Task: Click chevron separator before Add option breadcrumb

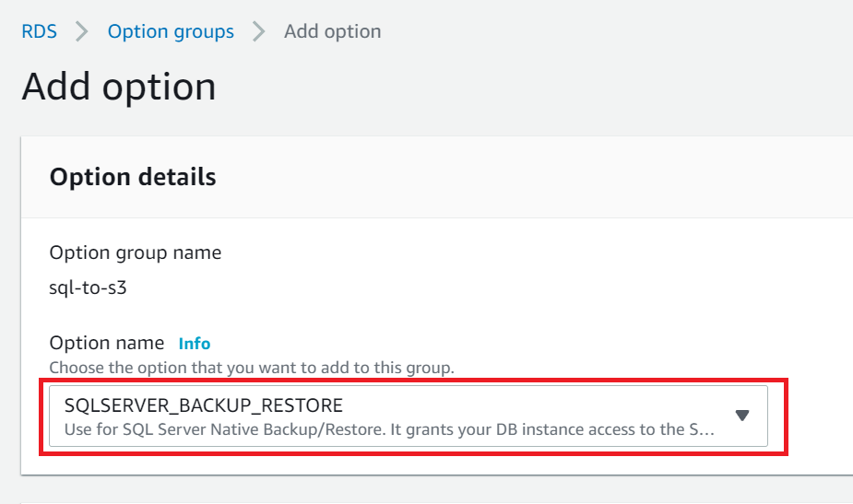Action: click(x=259, y=31)
